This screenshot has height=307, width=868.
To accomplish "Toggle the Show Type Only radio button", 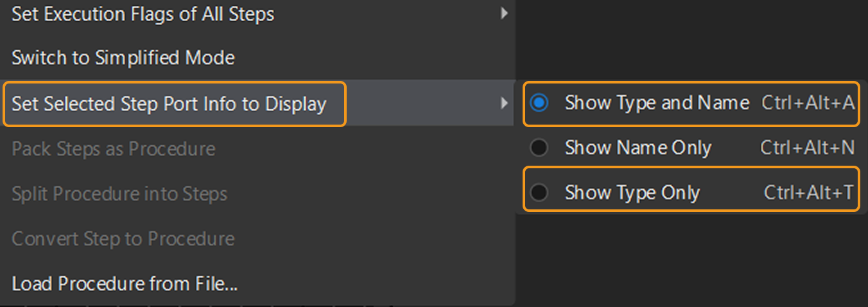I will pos(539,193).
